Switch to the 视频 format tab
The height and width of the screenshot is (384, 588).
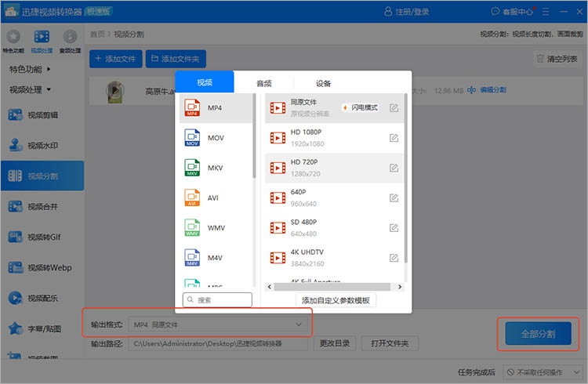(205, 82)
